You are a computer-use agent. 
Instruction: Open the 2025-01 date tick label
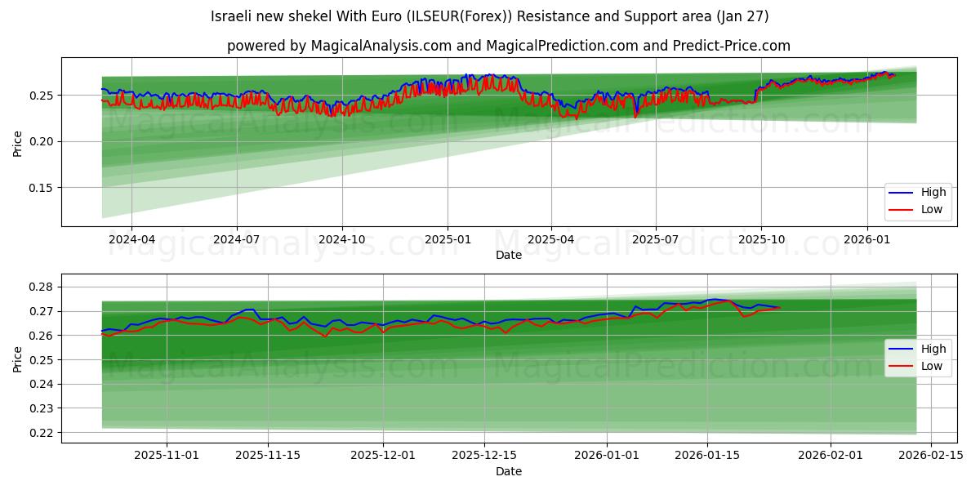448,237
